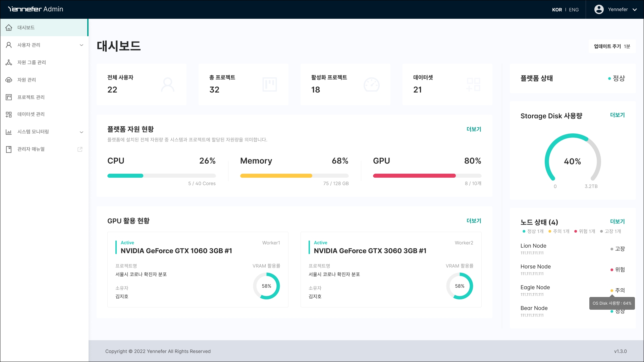Expand the 시스템 모니터링 submenu chevron

click(x=81, y=132)
